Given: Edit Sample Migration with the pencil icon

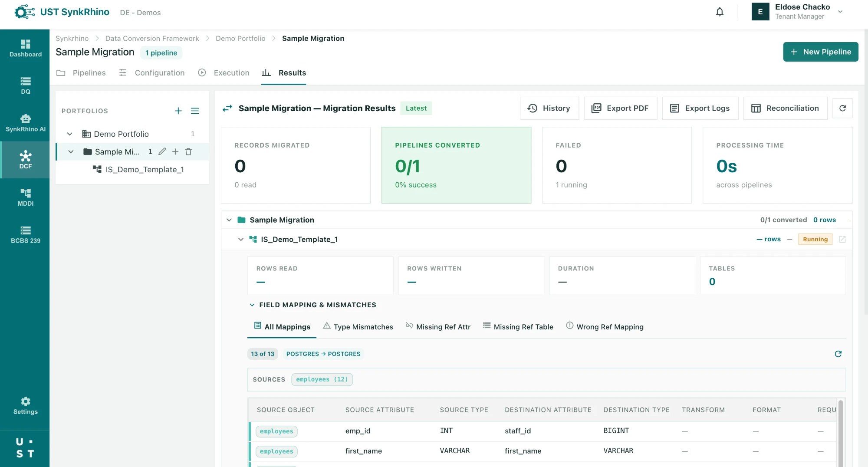Looking at the screenshot, I should point(162,151).
